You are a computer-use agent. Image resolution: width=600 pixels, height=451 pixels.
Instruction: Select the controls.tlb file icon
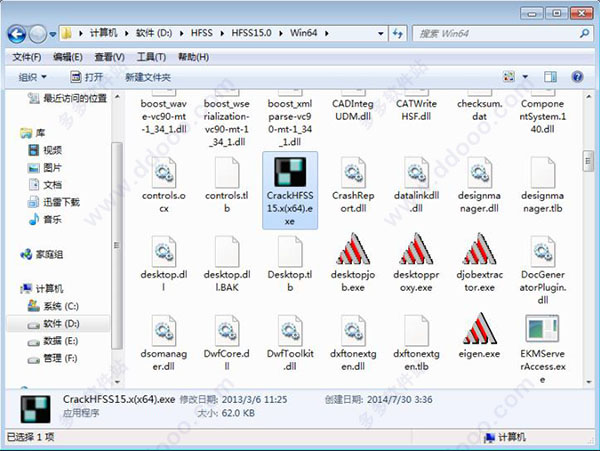pos(227,173)
